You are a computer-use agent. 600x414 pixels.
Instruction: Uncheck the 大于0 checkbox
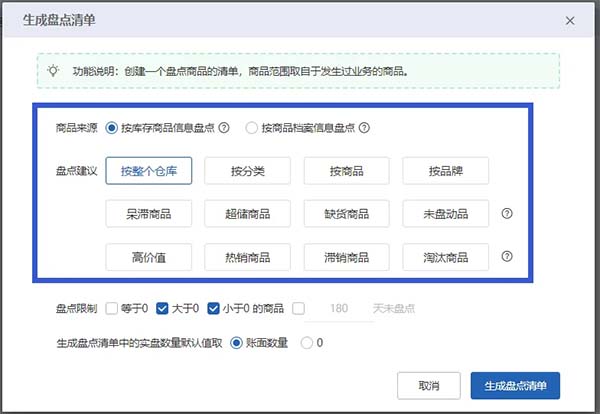(x=161, y=308)
